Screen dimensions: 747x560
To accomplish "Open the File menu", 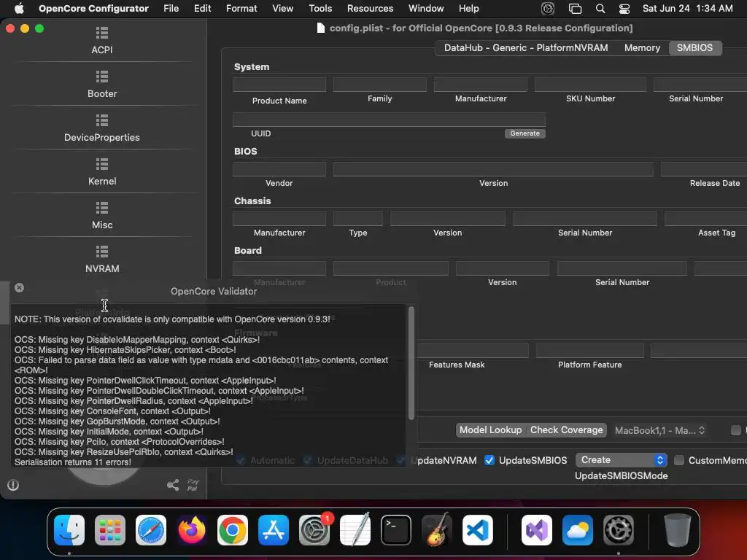I will 171,9.
